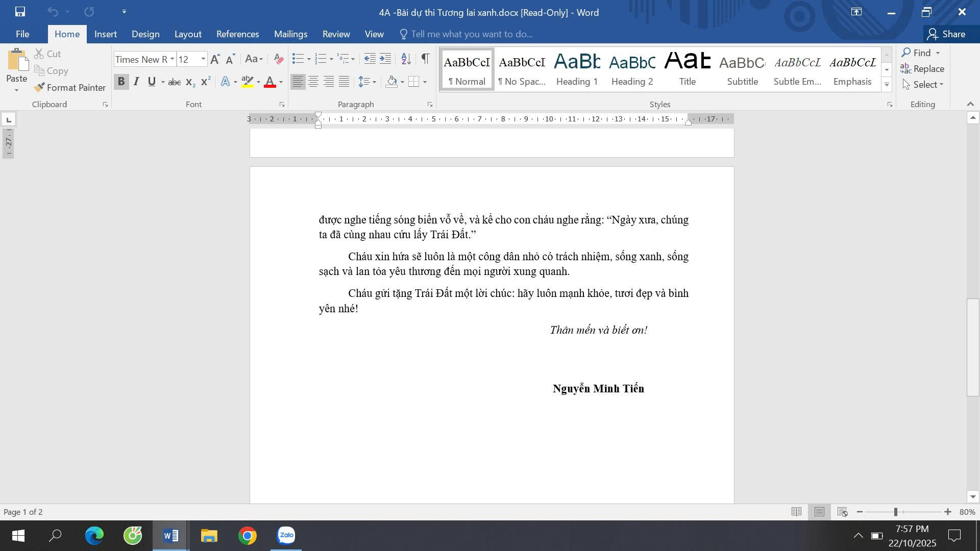
Task: Justify the paragraph text
Action: pos(344,82)
